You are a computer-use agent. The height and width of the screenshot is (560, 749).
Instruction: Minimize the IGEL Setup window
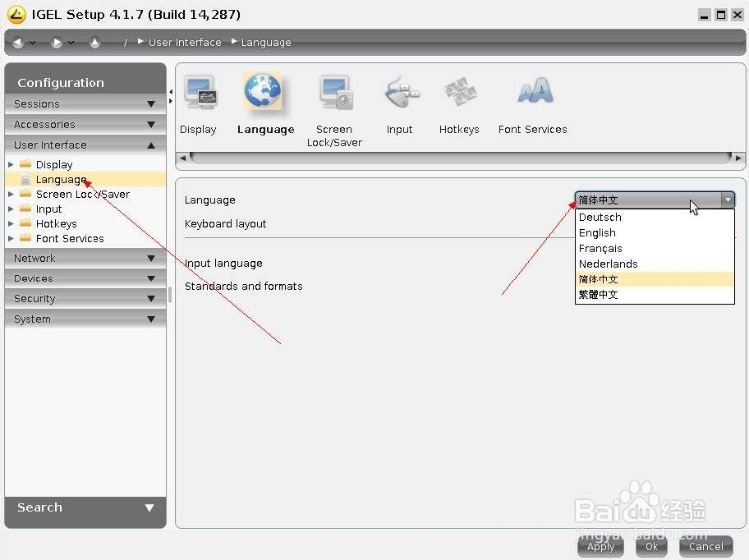704,16
